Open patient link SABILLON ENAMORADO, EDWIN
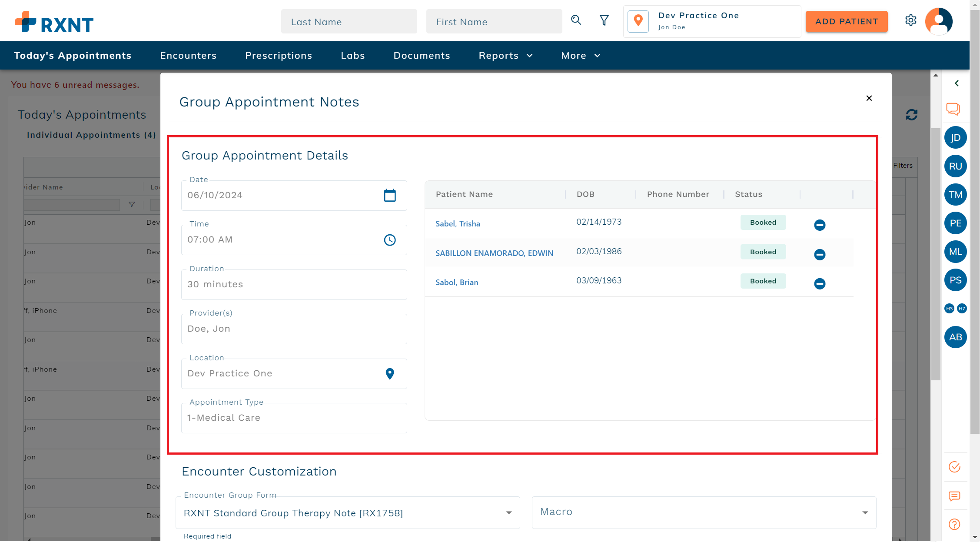 pyautogui.click(x=494, y=253)
